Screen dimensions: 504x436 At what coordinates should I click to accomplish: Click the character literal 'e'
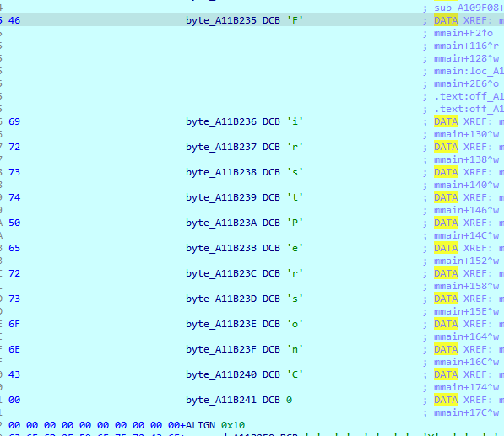[x=295, y=248]
